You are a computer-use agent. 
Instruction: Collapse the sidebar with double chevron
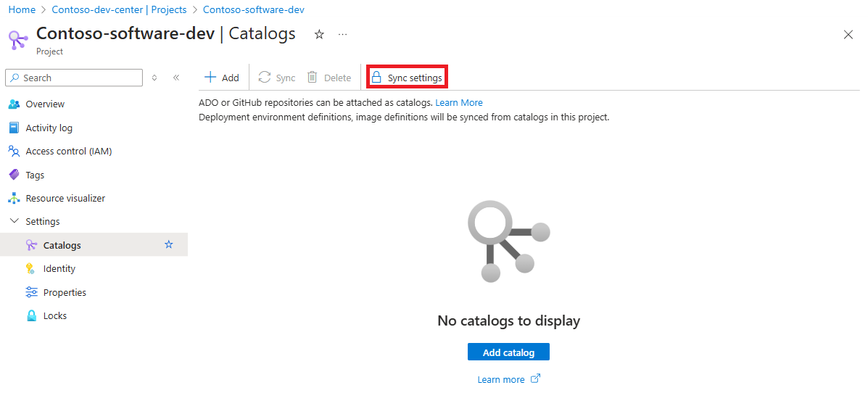coord(176,78)
